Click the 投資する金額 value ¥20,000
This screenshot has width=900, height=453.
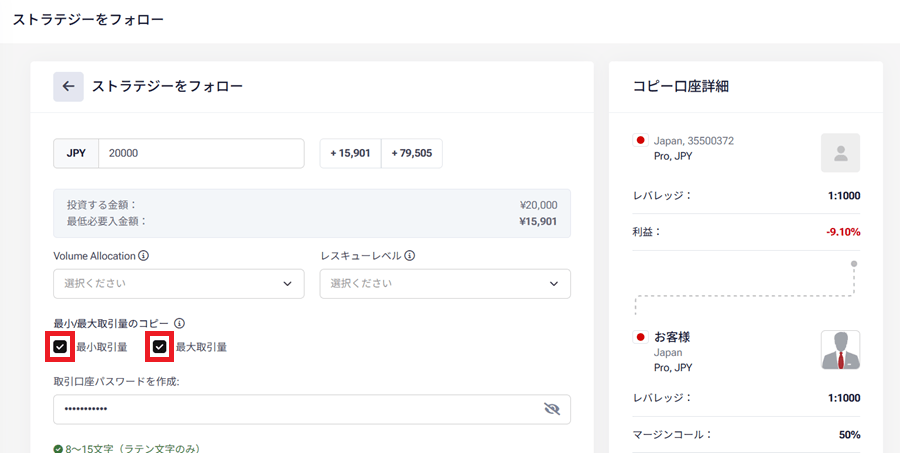[537, 205]
